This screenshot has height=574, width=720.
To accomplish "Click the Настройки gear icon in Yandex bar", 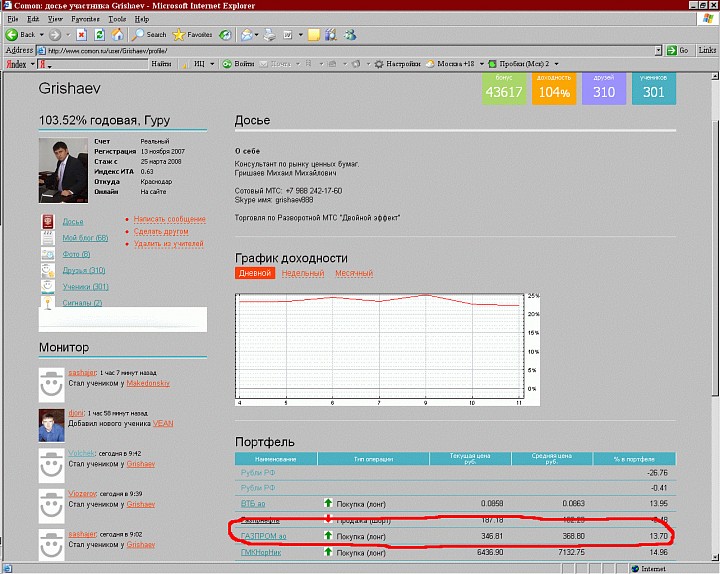I will [379, 64].
